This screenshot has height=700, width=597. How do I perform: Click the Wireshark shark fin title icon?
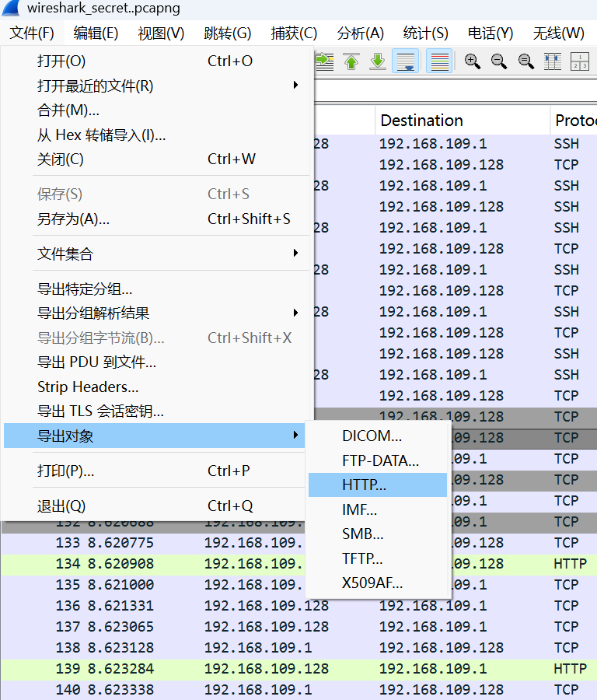pyautogui.click(x=11, y=8)
